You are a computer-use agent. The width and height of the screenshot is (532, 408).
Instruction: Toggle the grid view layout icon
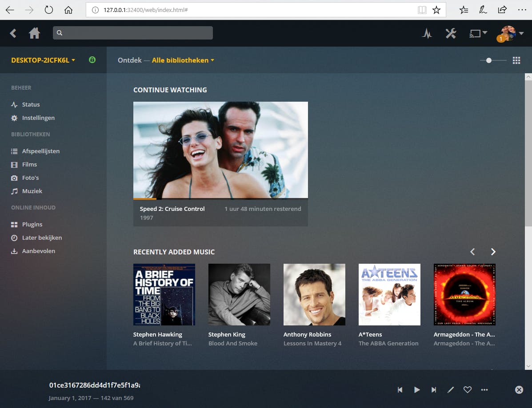click(x=516, y=60)
